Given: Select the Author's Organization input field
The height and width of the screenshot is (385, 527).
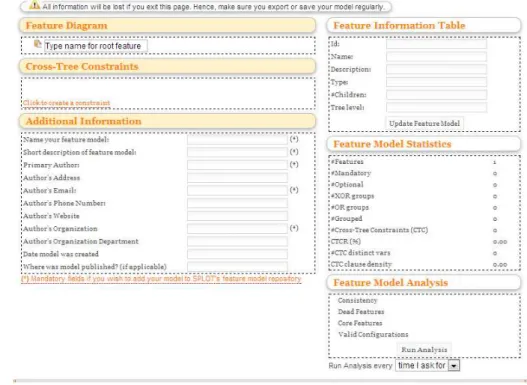Looking at the screenshot, I should pyautogui.click(x=237, y=229).
